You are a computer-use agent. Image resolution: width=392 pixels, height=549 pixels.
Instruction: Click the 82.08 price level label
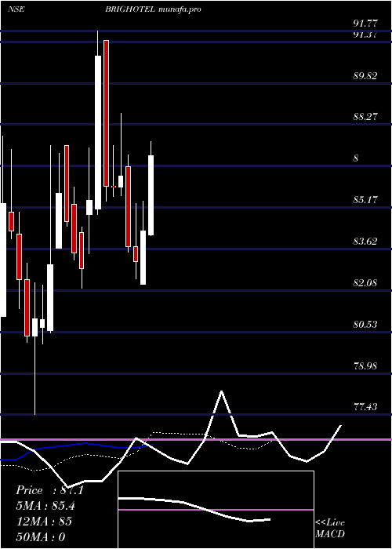coord(365,282)
